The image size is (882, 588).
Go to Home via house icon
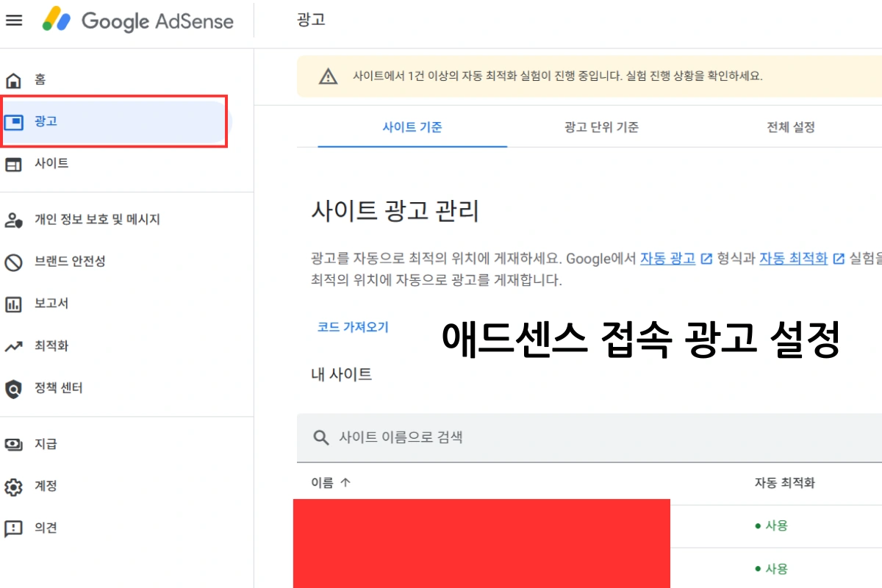pyautogui.click(x=13, y=80)
